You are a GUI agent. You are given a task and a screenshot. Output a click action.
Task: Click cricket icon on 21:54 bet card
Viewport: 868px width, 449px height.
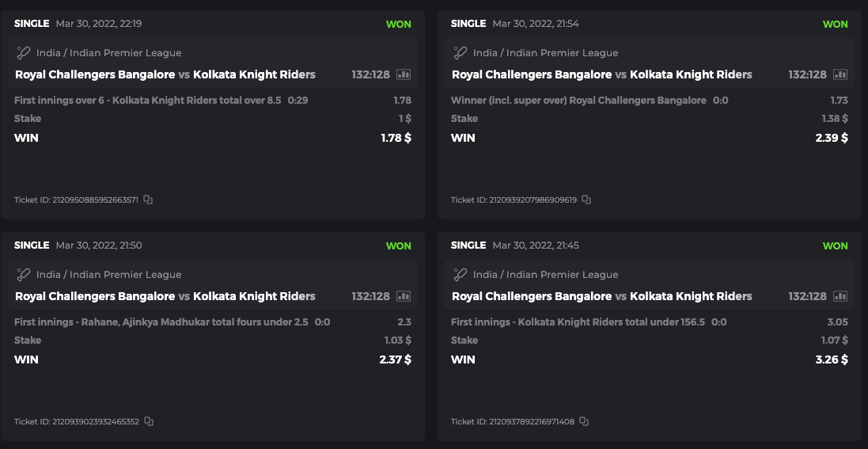(461, 53)
